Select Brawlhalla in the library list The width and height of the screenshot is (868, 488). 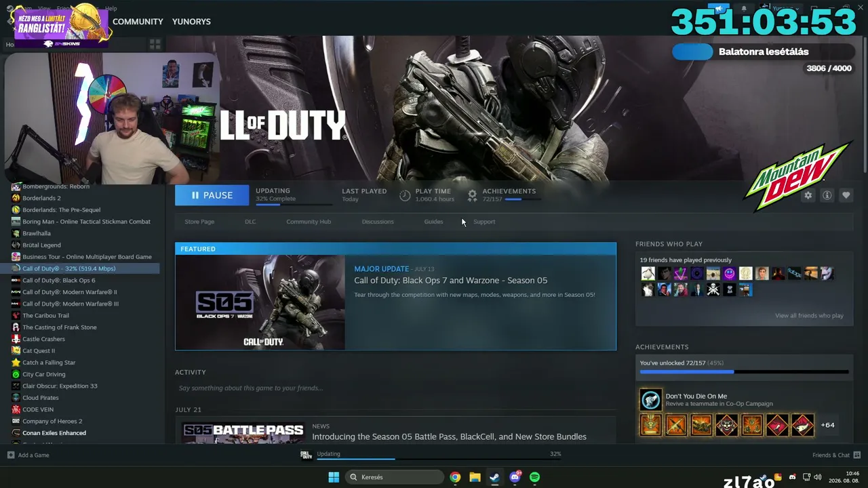point(37,233)
